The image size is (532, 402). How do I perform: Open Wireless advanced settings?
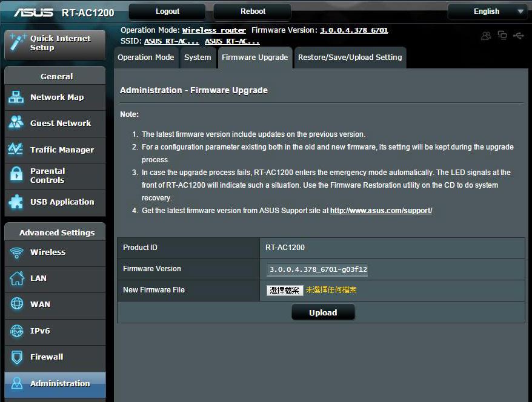pos(55,252)
